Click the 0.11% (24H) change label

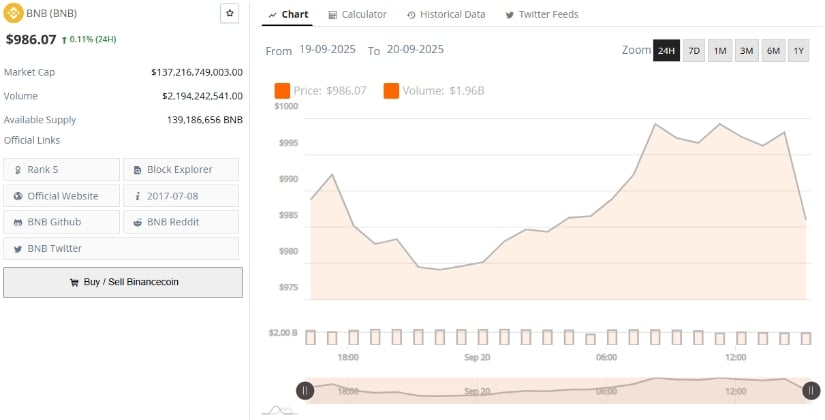[93, 39]
